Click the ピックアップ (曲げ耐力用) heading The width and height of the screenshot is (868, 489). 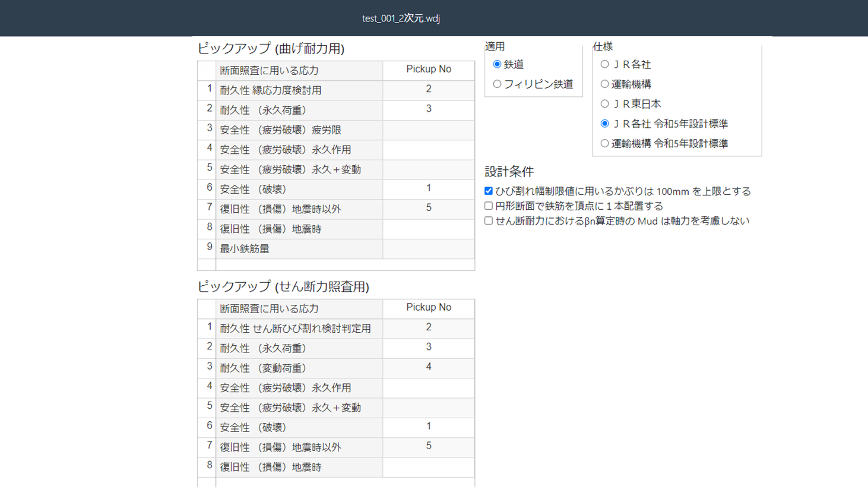271,49
